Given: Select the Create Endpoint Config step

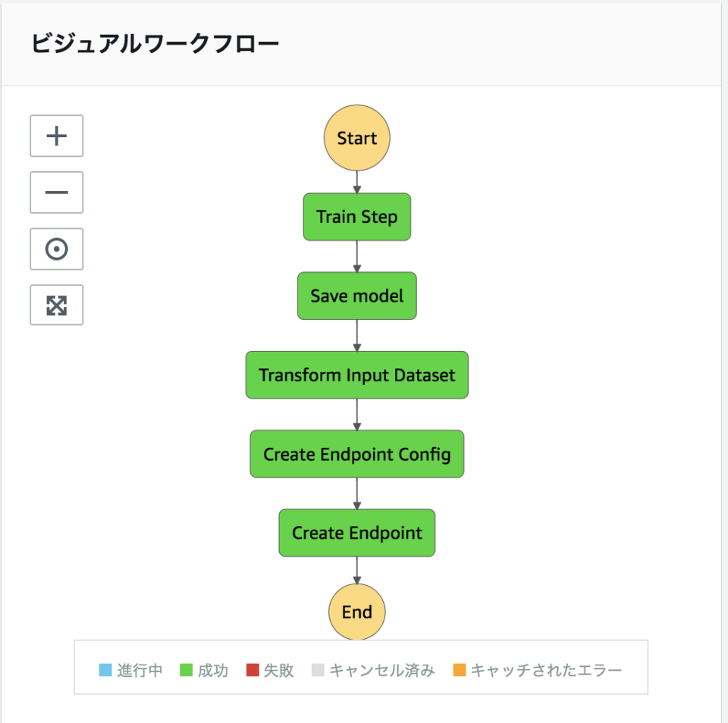Looking at the screenshot, I should pyautogui.click(x=356, y=454).
